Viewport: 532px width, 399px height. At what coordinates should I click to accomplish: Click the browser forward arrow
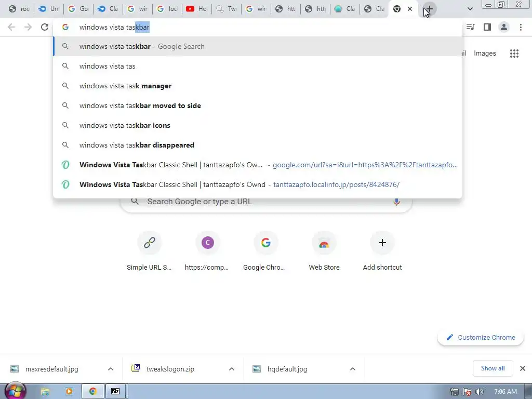click(x=28, y=27)
